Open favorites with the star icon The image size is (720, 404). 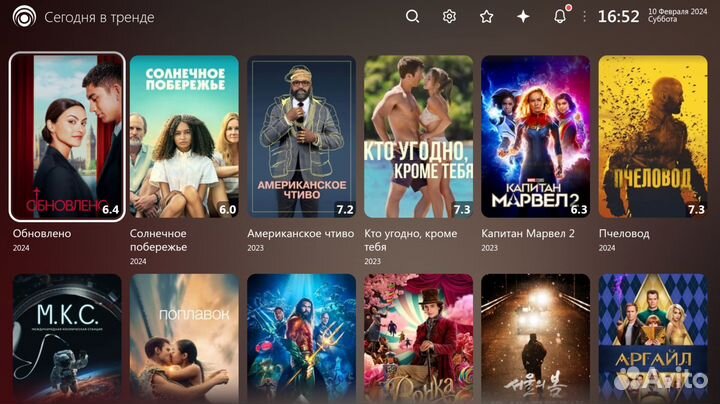pyautogui.click(x=486, y=16)
